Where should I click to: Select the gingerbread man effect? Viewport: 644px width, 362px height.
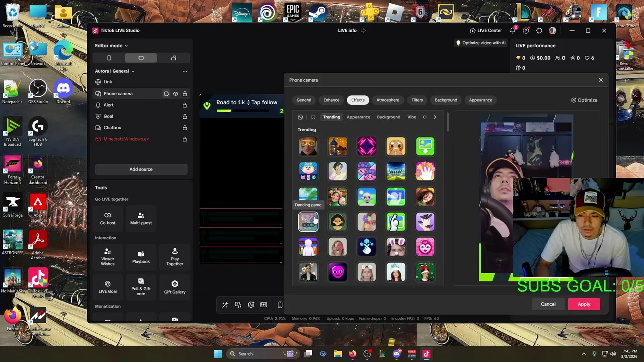(396, 146)
